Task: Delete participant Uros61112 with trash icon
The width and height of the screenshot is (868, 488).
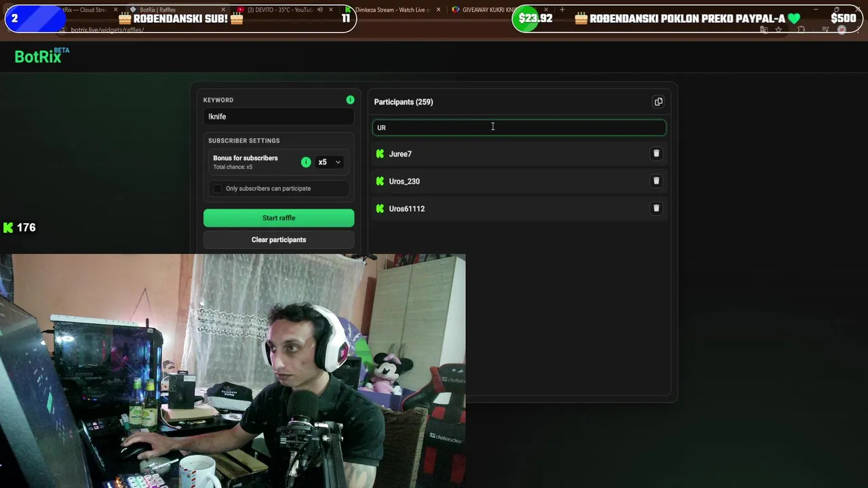Action: tap(656, 208)
